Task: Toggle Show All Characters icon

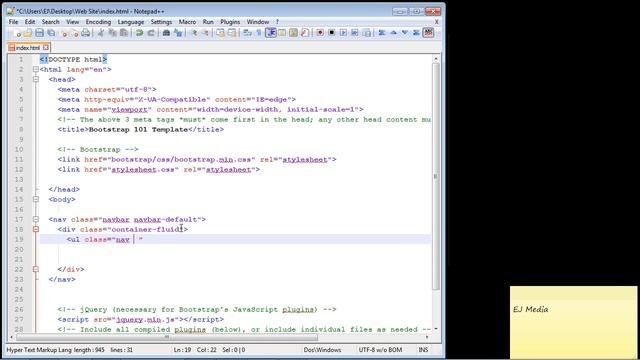Action: click(259, 33)
